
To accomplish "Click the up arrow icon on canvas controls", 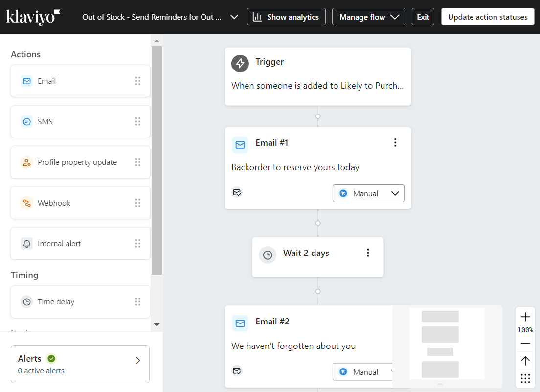I will (x=525, y=361).
